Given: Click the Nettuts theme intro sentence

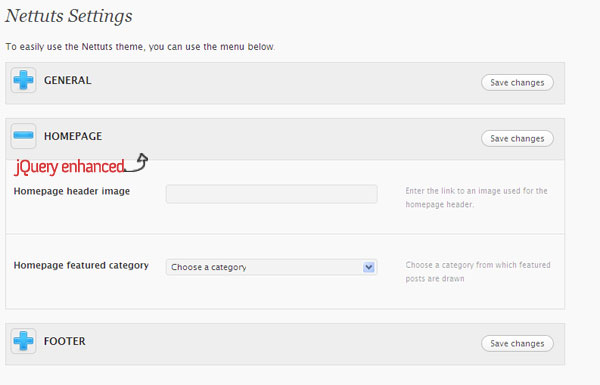Looking at the screenshot, I should (140, 47).
